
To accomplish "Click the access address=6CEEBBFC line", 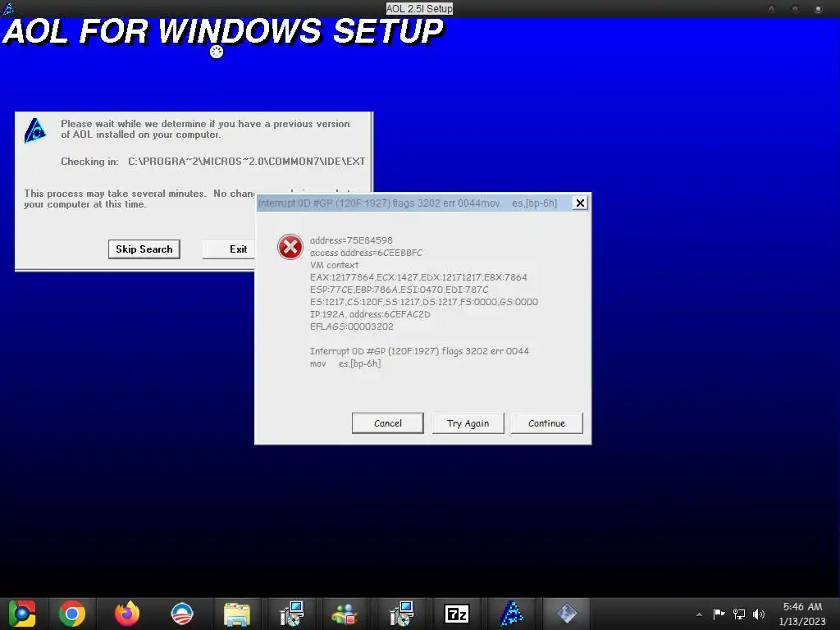I will click(366, 253).
